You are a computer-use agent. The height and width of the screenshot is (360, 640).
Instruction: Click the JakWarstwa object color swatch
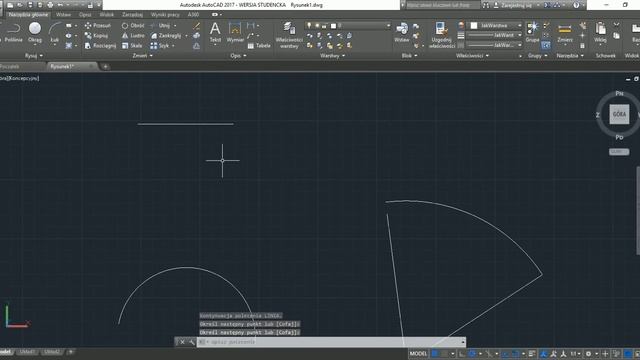(474, 25)
